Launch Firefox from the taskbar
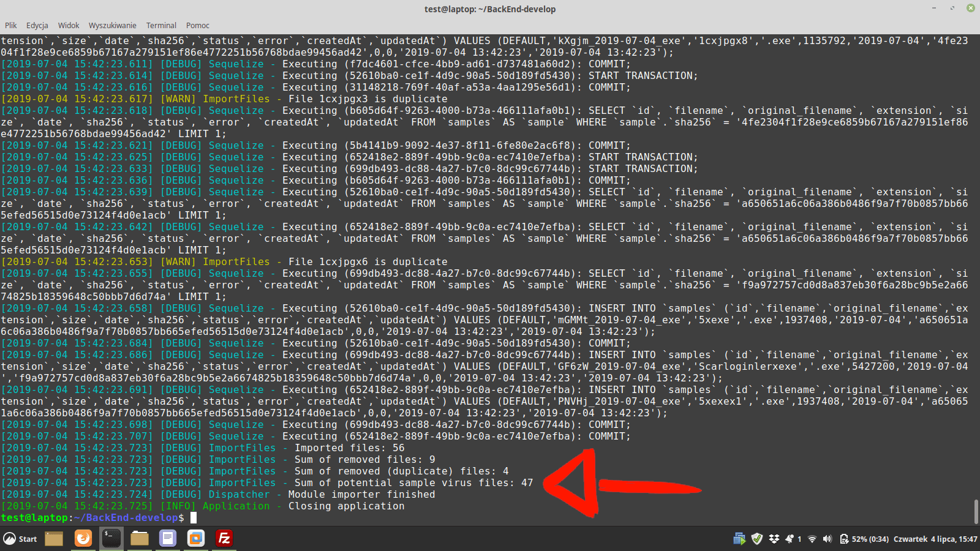980x551 pixels. 83,539
